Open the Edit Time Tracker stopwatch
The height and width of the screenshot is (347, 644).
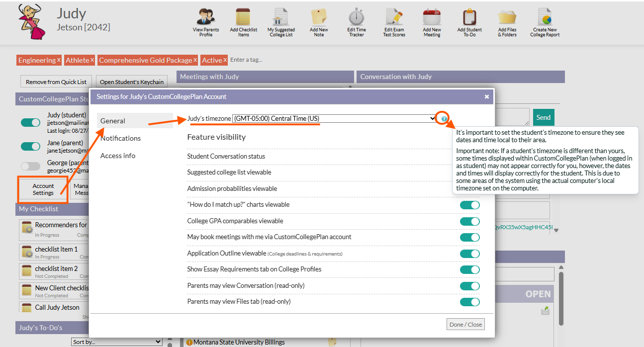357,16
